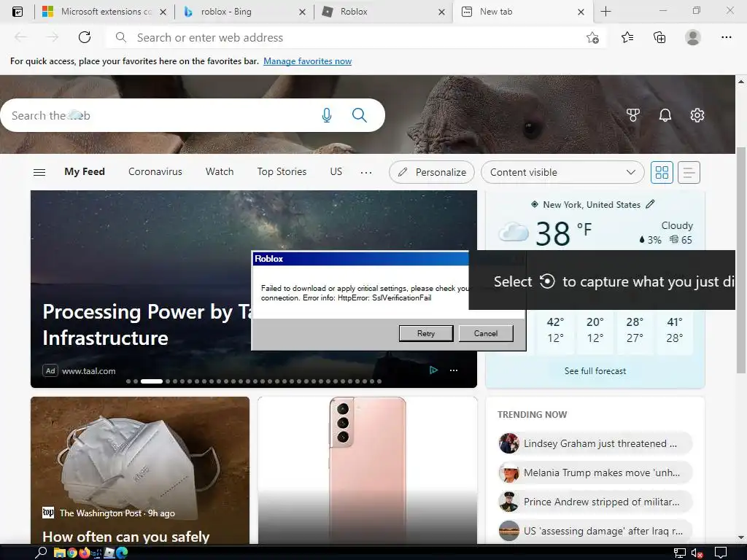
Task: Open Processing Power ad headline
Action: 147,324
